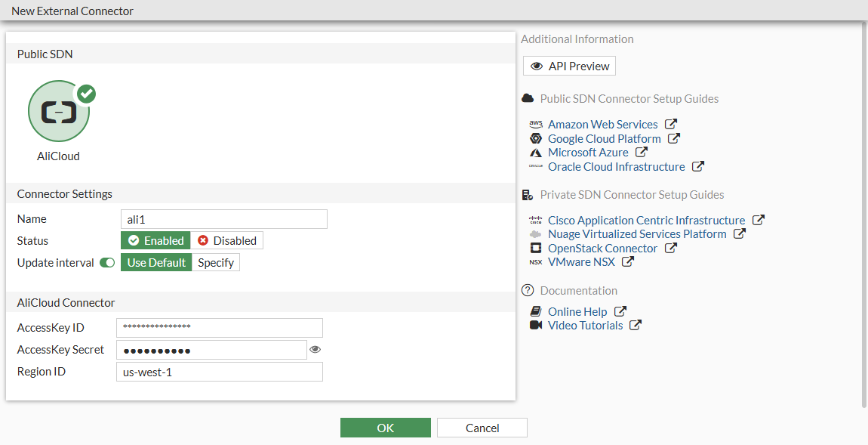The image size is (868, 445).
Task: Click the Region ID input field
Action: (x=220, y=372)
